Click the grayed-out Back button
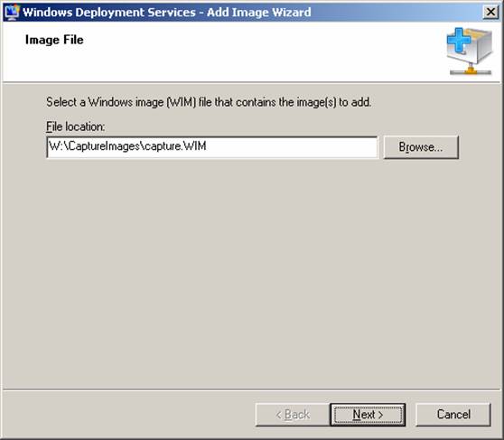This screenshot has width=504, height=440. point(293,415)
